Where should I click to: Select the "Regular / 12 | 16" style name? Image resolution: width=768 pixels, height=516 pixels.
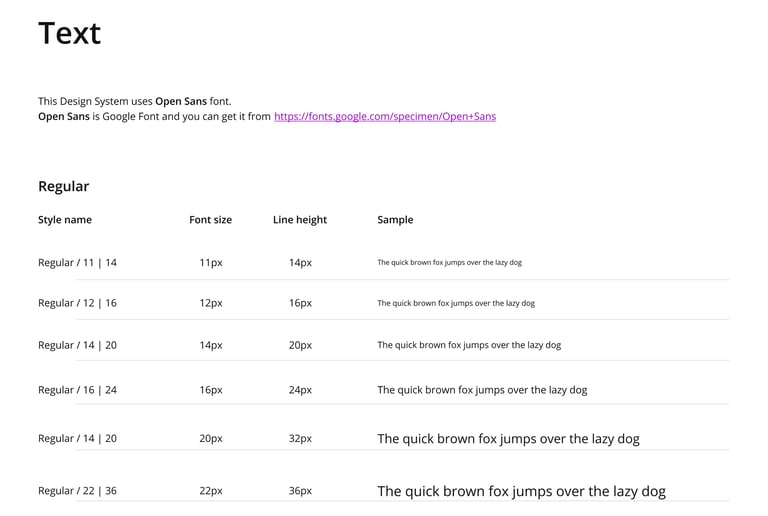(x=77, y=303)
